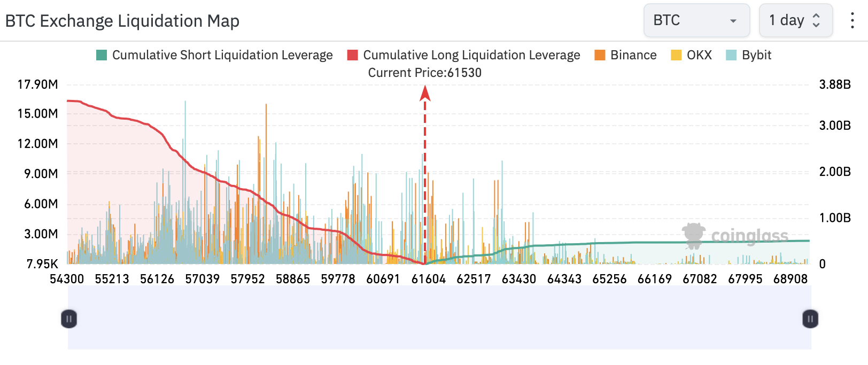The height and width of the screenshot is (365, 868).
Task: Click the red current price arrow marker
Action: point(425,94)
